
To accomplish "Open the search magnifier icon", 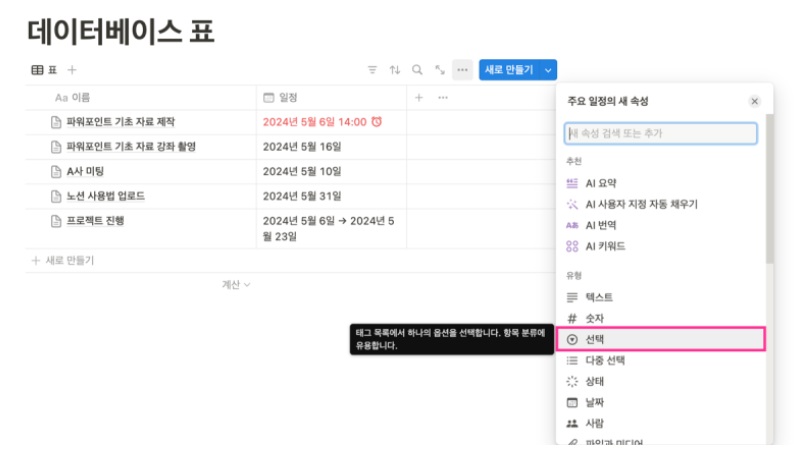I will [417, 70].
